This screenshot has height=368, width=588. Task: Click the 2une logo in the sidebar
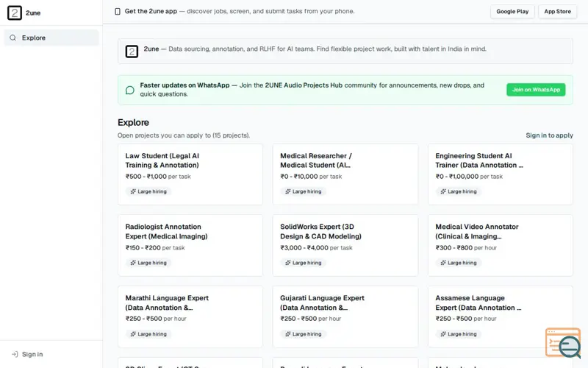[x=15, y=13]
